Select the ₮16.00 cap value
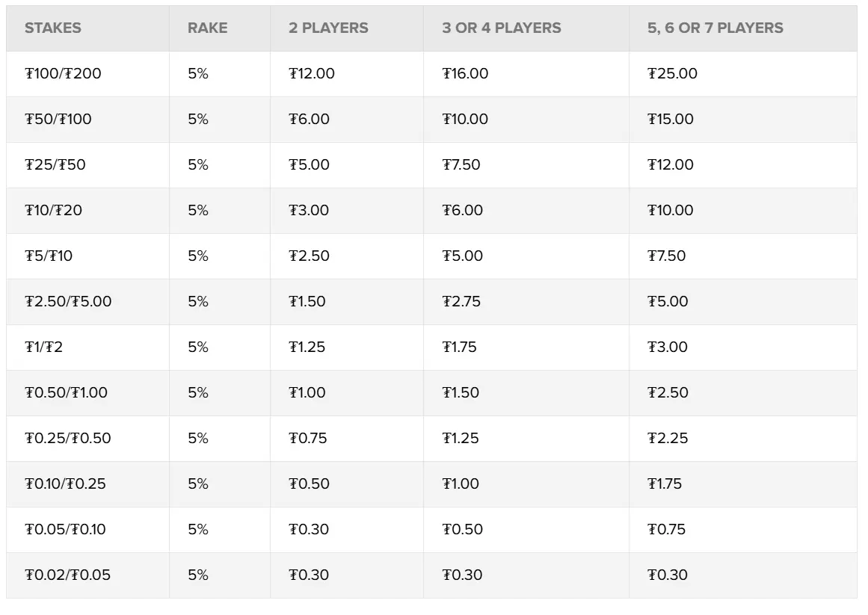The width and height of the screenshot is (868, 615). point(465,74)
